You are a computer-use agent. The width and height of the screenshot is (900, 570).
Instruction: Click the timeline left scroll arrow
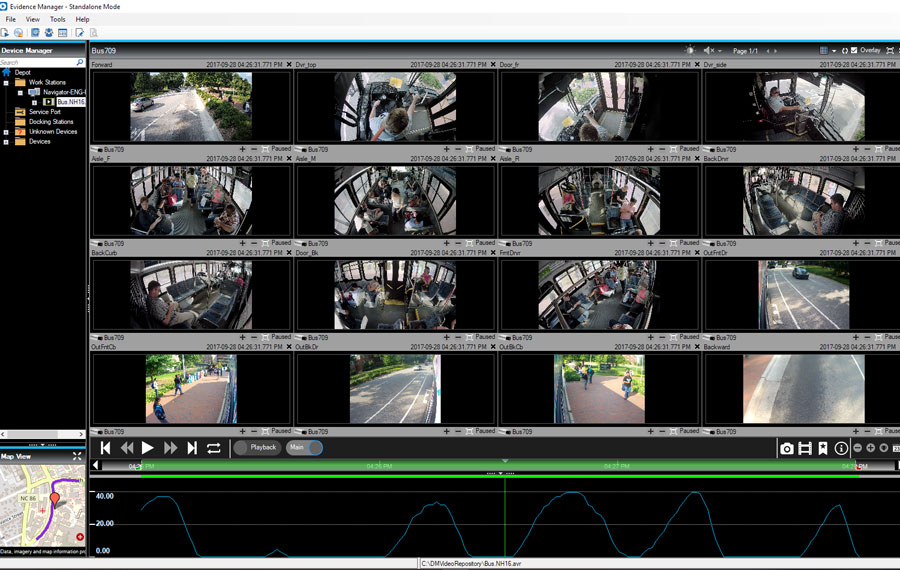[95, 466]
